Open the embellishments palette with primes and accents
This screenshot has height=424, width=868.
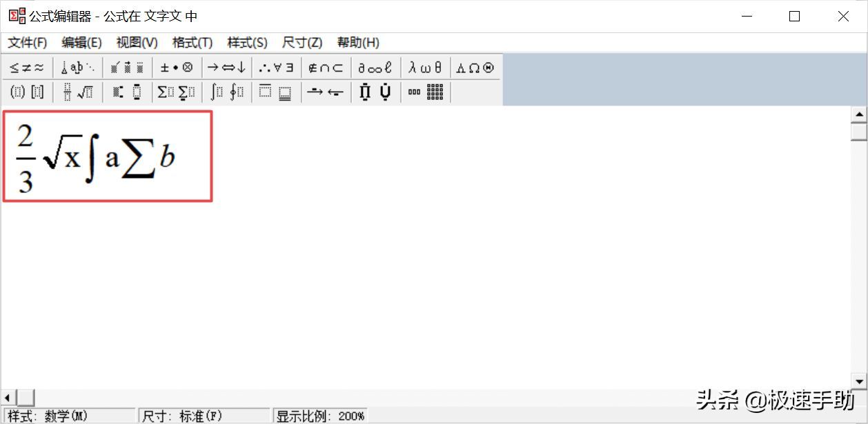[128, 68]
